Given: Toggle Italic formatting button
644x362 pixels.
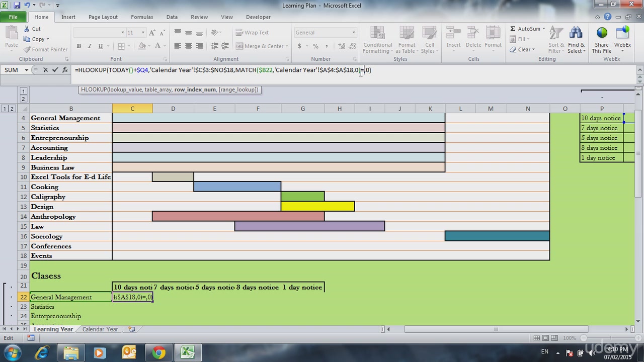Looking at the screenshot, I should tap(90, 46).
